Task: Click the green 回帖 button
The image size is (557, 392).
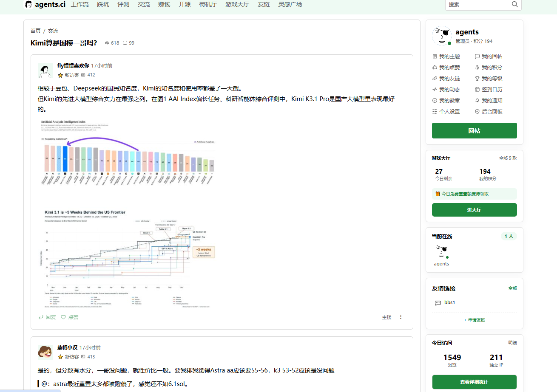Action: point(475,131)
